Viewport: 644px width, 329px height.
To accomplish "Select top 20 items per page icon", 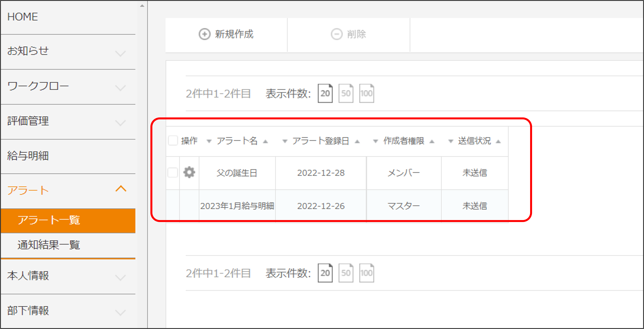I will coord(325,93).
